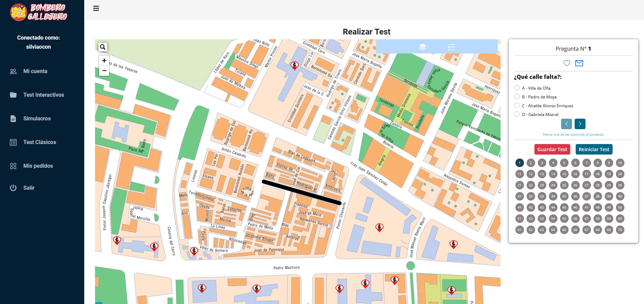Click the envelope icon to report question
Screen dimensions: 644x304
click(579, 63)
